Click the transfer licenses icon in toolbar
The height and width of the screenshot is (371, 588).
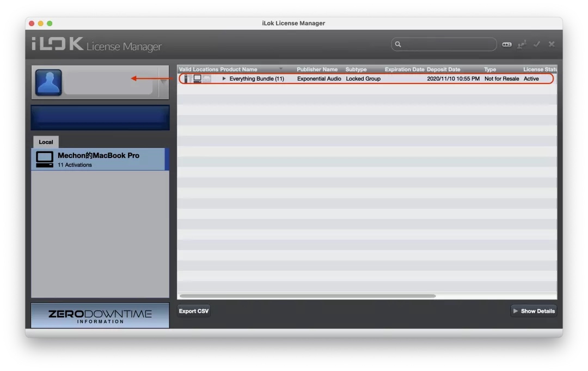(522, 45)
